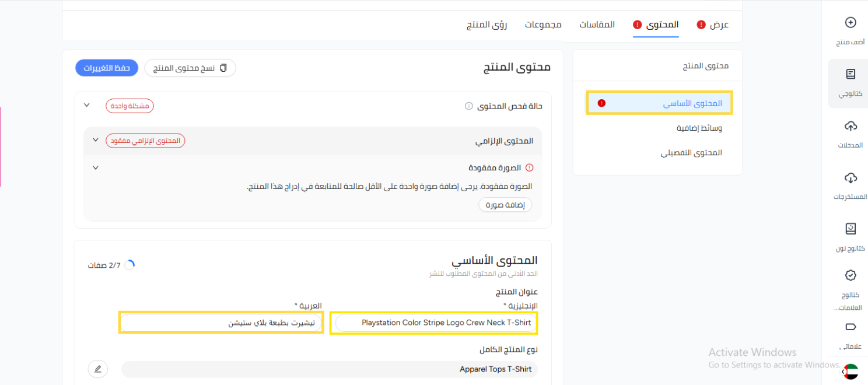Open the Inputs upload cloud icon (المدخلات)
Screen dimensions: 868x385
click(850, 126)
